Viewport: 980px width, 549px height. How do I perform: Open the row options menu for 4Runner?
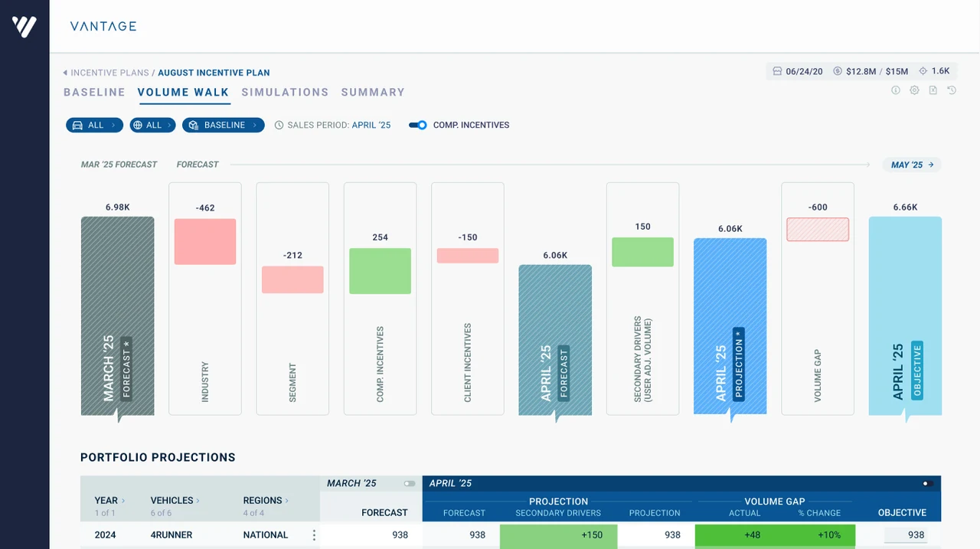(x=314, y=535)
